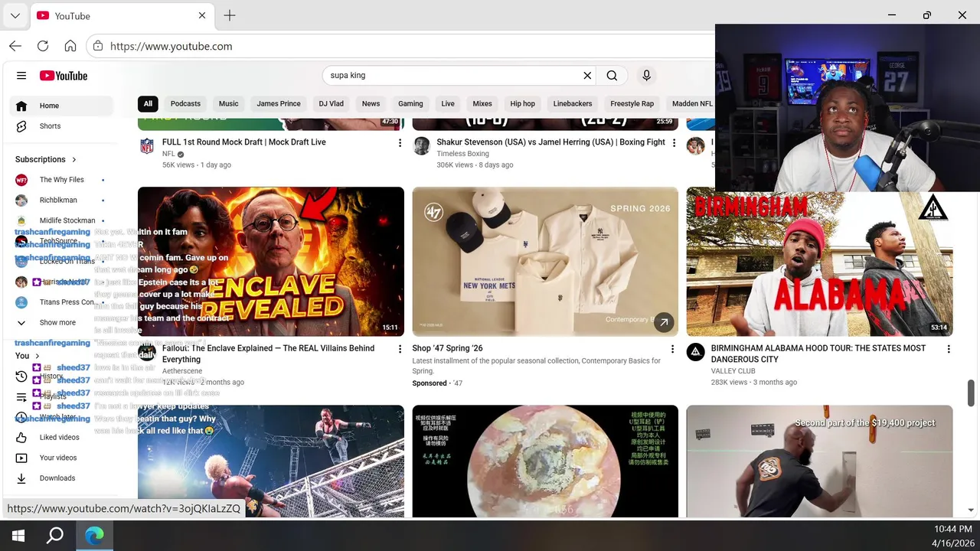Select the Podcasts filter chip
980x551 pixels.
[185, 103]
